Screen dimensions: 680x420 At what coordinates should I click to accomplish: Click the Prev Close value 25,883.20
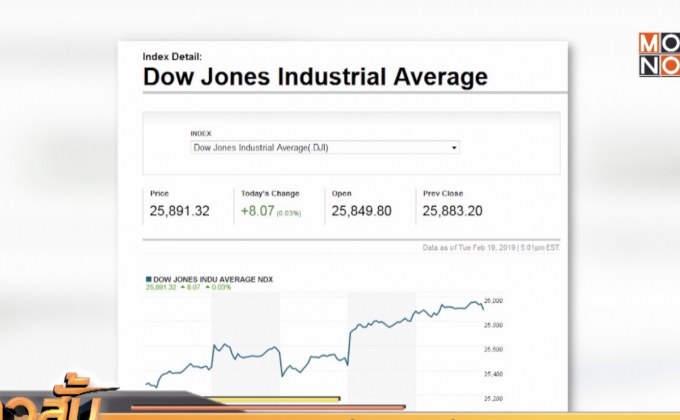452,211
